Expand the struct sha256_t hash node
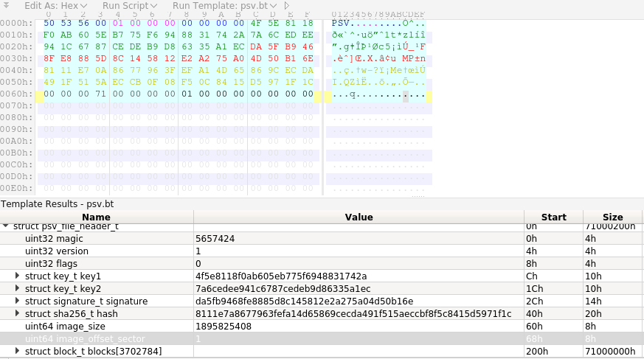644x359 pixels. coord(18,313)
